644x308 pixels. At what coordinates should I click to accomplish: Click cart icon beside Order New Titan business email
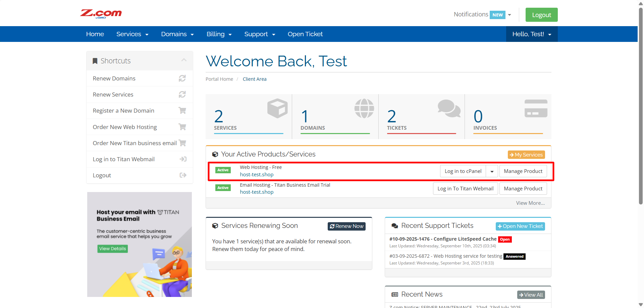[182, 143]
